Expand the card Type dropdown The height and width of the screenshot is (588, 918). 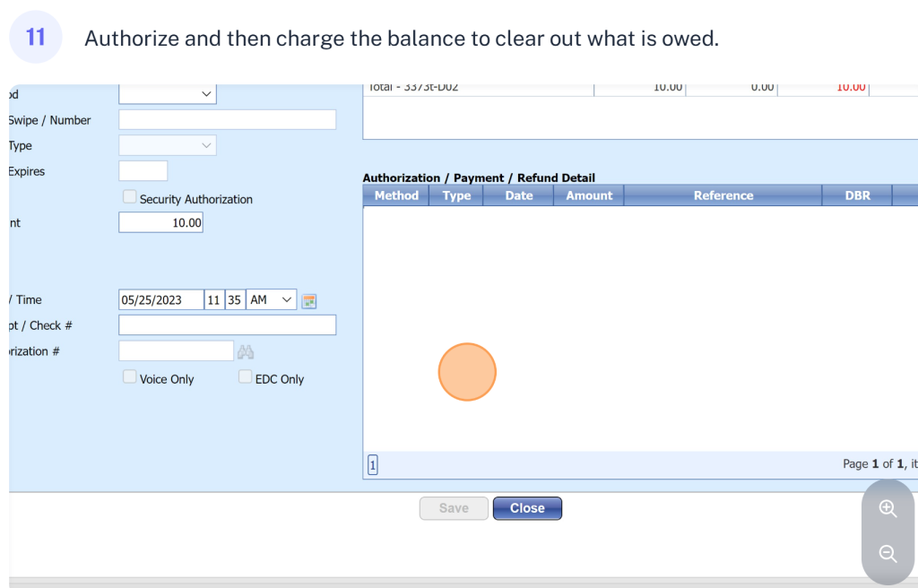pos(168,145)
